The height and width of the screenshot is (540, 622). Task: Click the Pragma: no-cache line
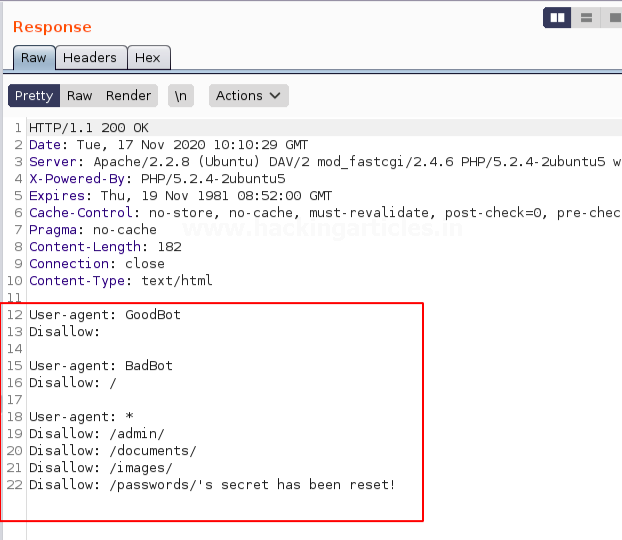coord(93,230)
